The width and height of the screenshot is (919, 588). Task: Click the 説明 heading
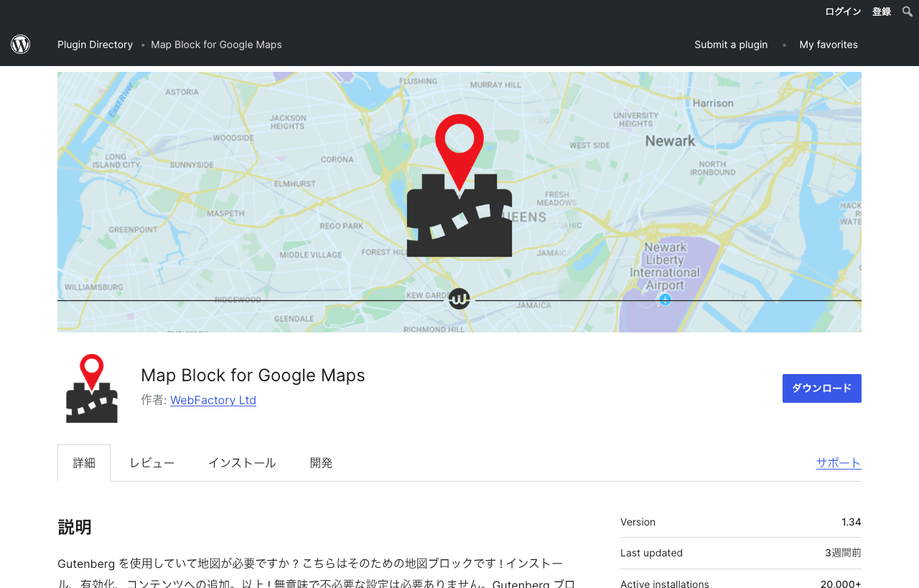click(75, 527)
